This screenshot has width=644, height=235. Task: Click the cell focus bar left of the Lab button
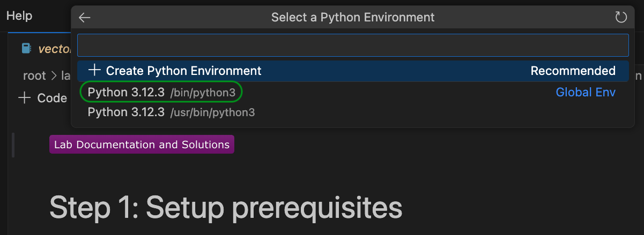[13, 145]
